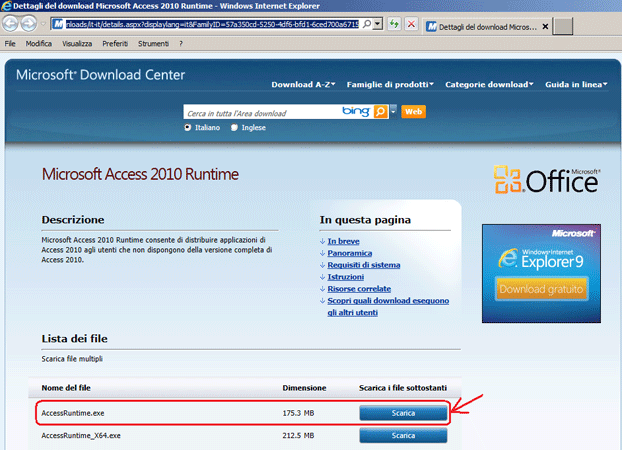This screenshot has height=450, width=622.
Task: Click the Bing orange search magnifier icon
Action: [380, 112]
